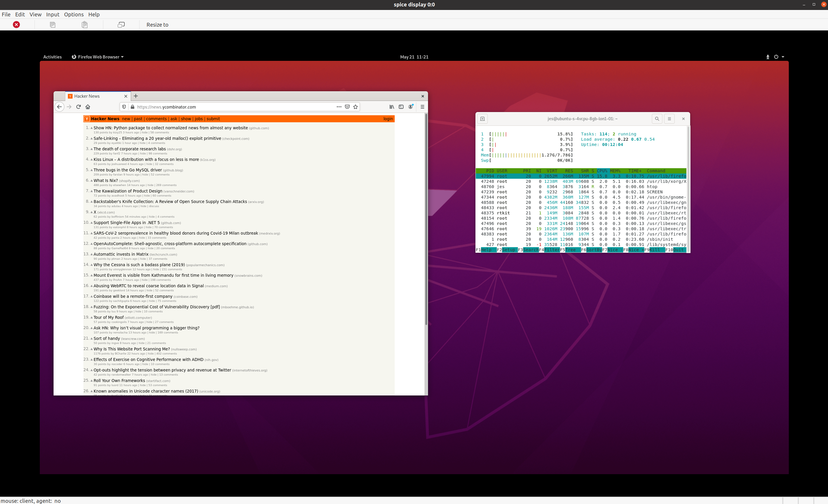Viewport: 828px width, 504px height.
Task: Toggle Firefox sidebar view icon
Action: (x=401, y=107)
